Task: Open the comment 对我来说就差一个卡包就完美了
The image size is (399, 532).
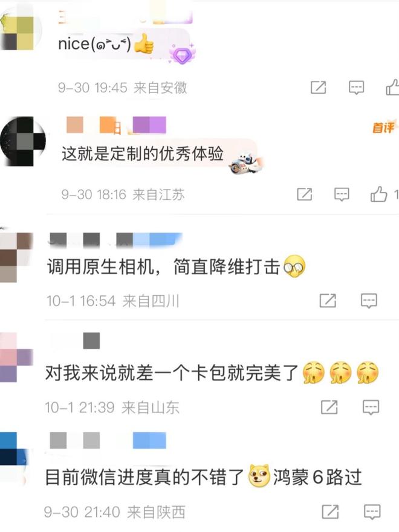Action: pyautogui.click(x=172, y=373)
